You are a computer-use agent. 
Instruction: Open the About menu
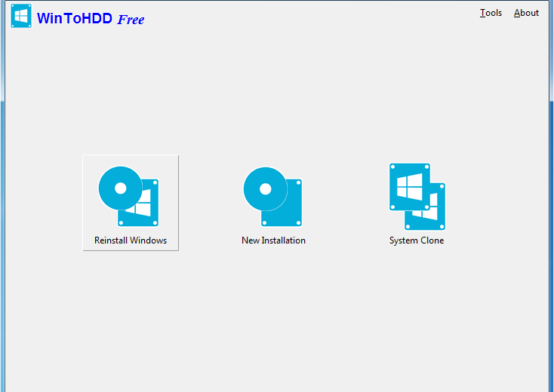point(526,13)
